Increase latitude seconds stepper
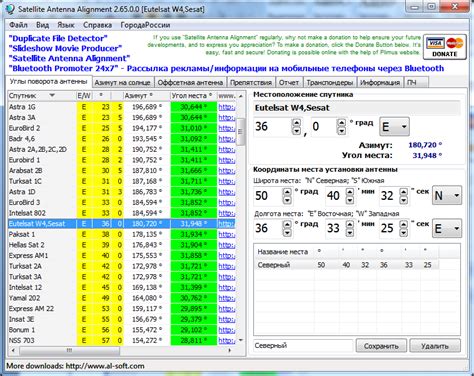Image resolution: width=474 pixels, height=376 pixels. coord(404,192)
